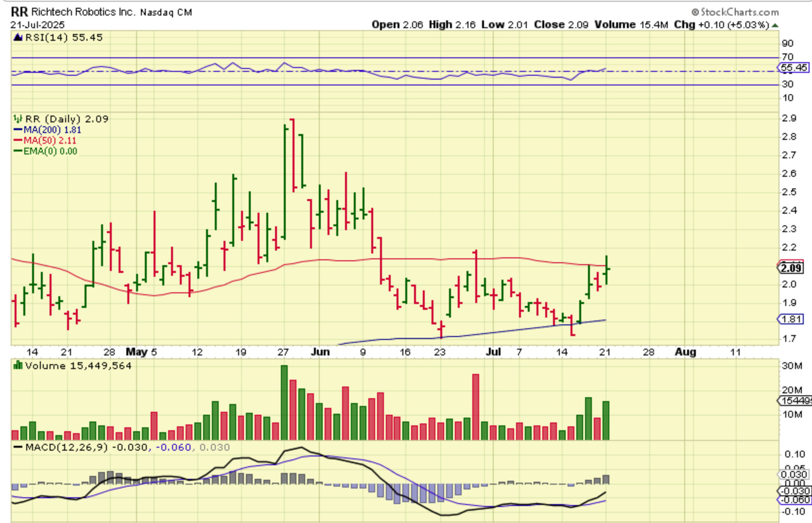Viewport: 812px width, 523px height.
Task: Click the RR (Daily) price bar icon
Action: [x=18, y=119]
